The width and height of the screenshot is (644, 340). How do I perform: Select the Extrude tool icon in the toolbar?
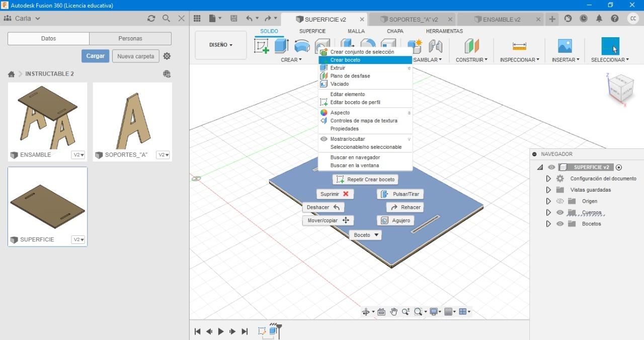click(x=281, y=46)
